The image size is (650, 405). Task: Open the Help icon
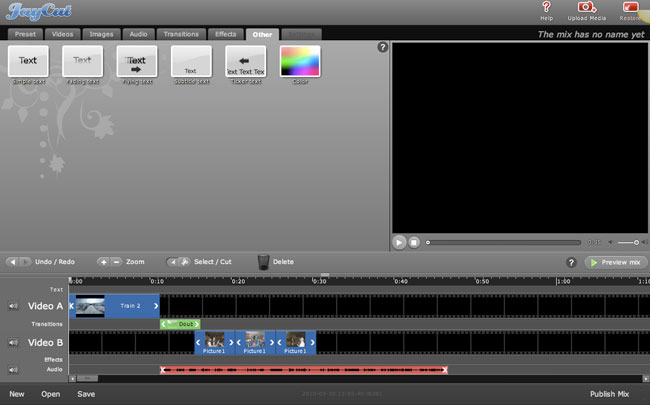pyautogui.click(x=546, y=7)
